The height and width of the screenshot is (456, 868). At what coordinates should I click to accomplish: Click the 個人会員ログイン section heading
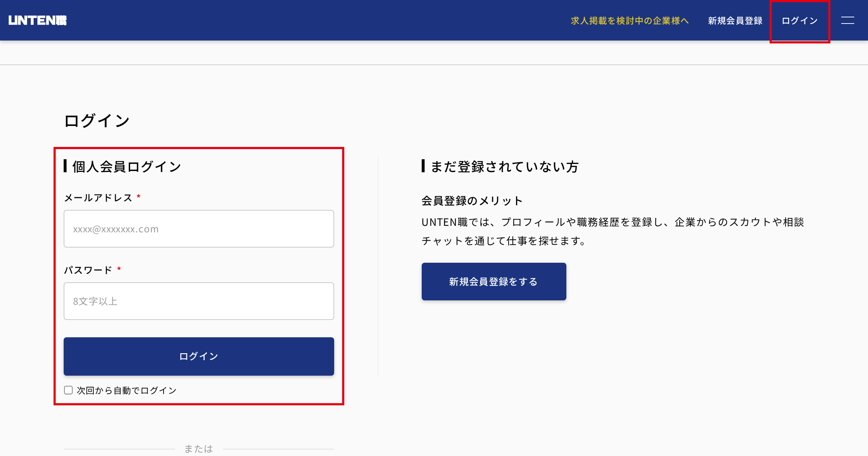pyautogui.click(x=127, y=166)
